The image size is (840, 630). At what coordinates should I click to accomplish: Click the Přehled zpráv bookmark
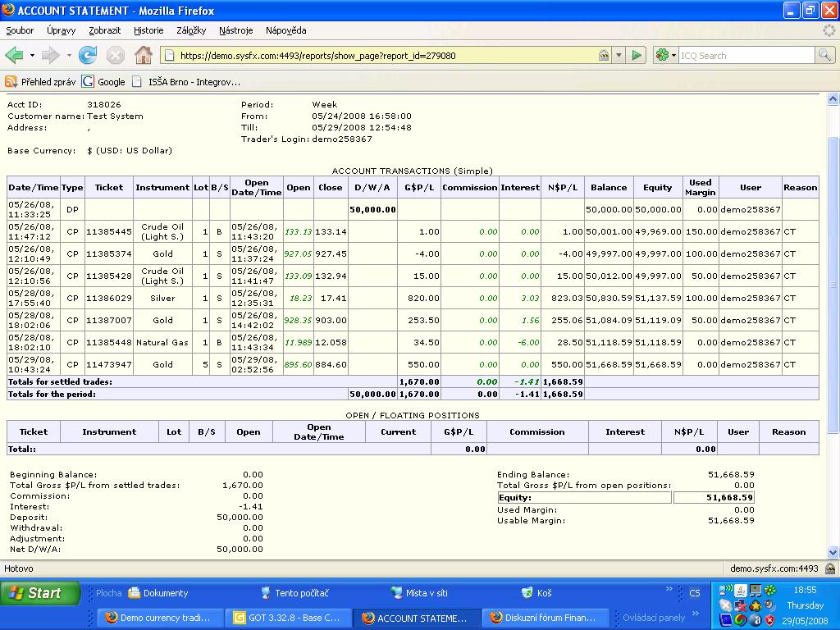(x=41, y=82)
